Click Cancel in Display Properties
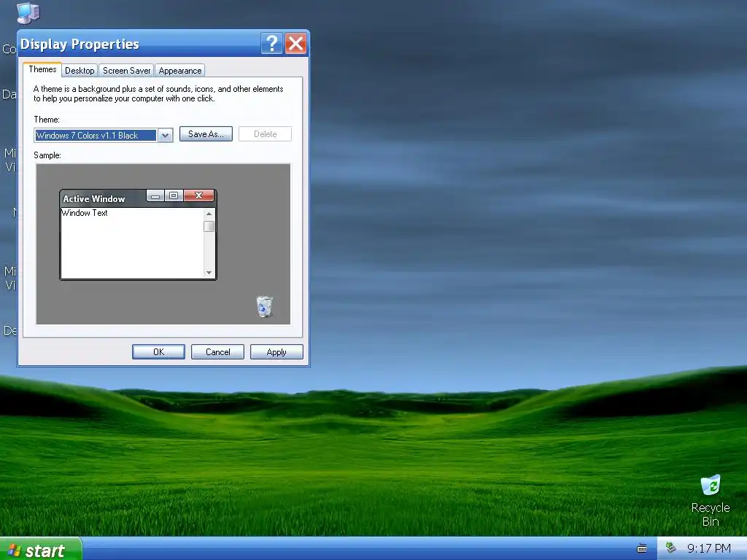The image size is (747, 560). click(217, 352)
